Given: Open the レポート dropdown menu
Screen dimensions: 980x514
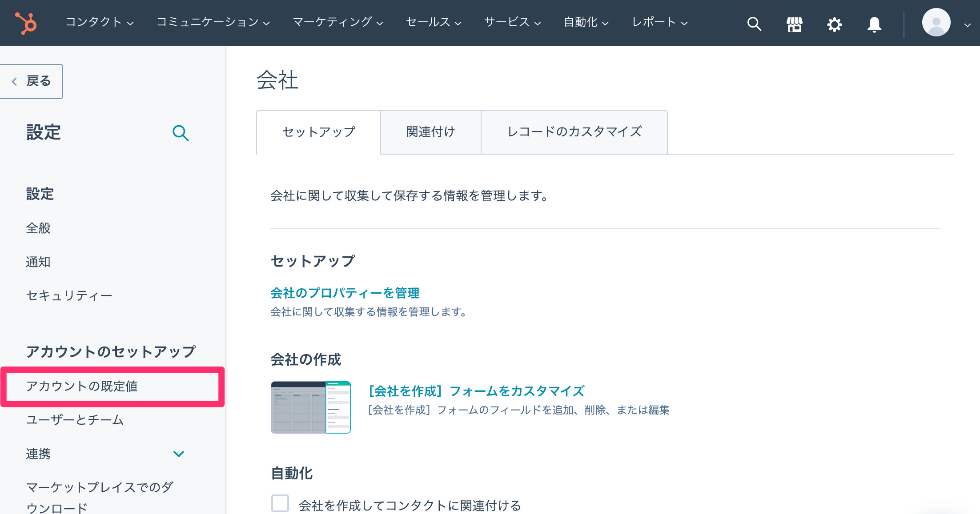Looking at the screenshot, I should [660, 22].
